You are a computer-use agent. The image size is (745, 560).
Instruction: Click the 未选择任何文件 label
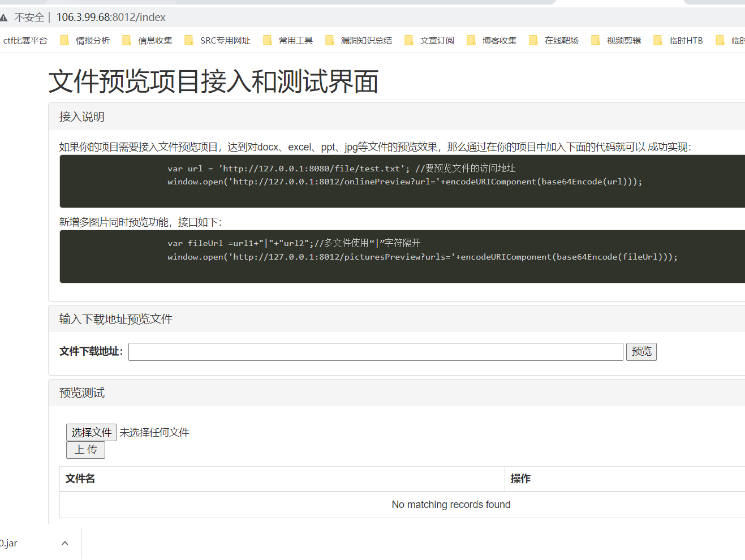pyautogui.click(x=154, y=433)
